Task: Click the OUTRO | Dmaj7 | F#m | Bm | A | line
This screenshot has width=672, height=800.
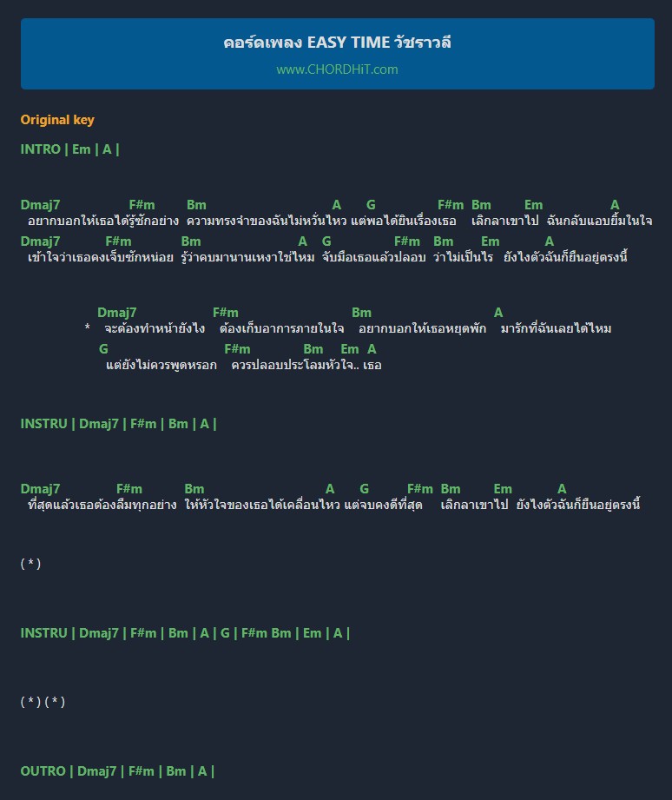Action: [117, 771]
